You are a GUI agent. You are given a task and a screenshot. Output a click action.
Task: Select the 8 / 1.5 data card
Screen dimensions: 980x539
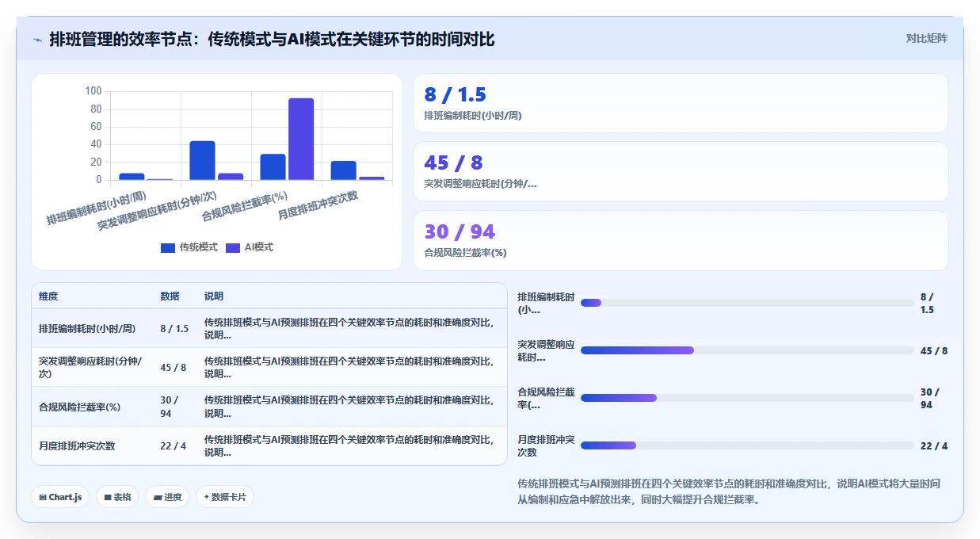(681, 103)
